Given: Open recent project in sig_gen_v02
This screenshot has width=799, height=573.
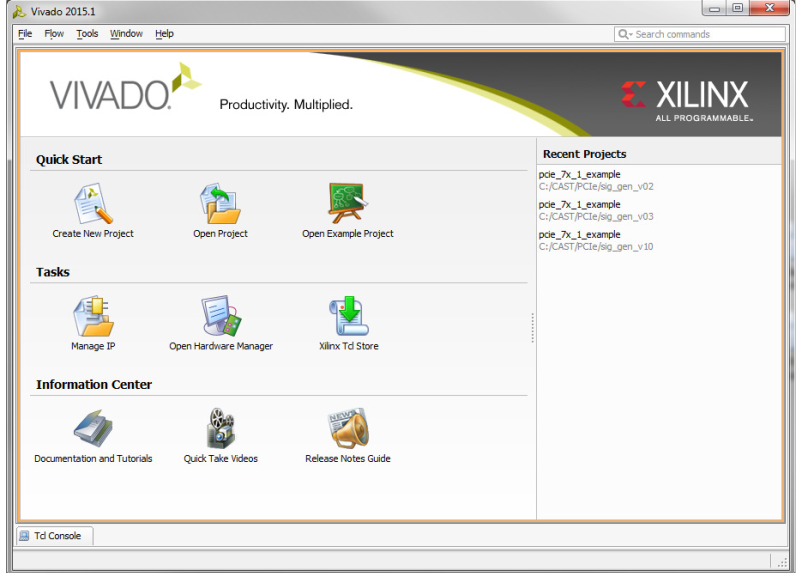Looking at the screenshot, I should click(x=596, y=180).
